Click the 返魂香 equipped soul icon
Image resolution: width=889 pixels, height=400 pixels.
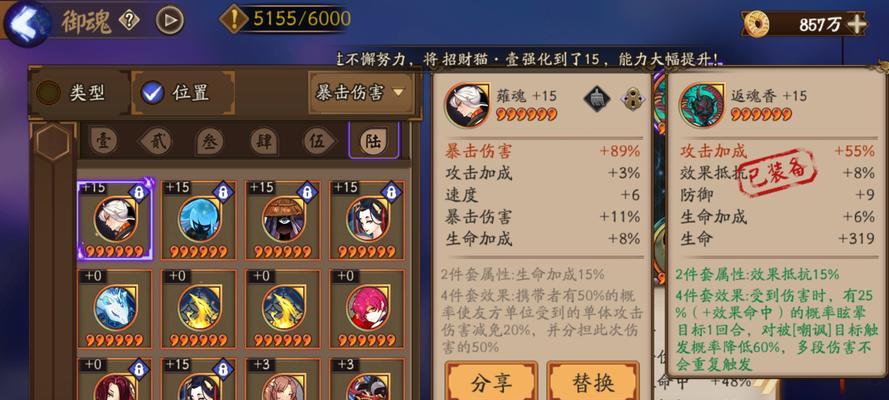click(x=701, y=105)
